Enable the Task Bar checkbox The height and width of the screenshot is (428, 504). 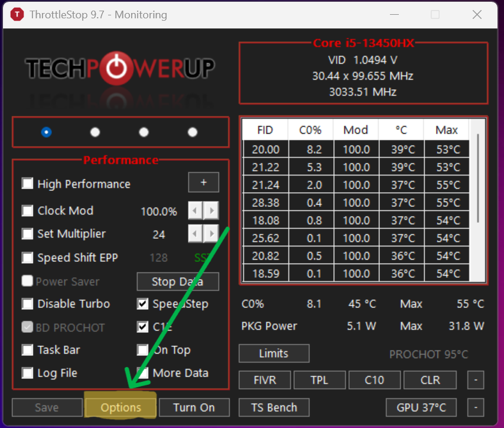tap(27, 350)
